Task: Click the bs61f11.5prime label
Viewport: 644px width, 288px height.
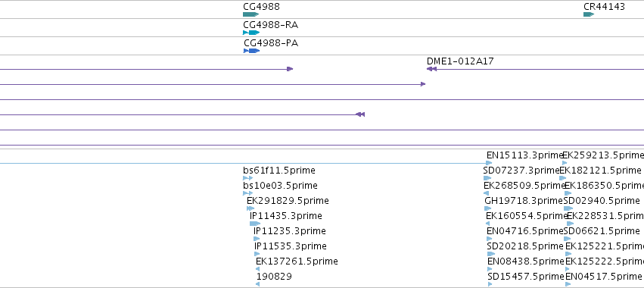Action: (279, 171)
